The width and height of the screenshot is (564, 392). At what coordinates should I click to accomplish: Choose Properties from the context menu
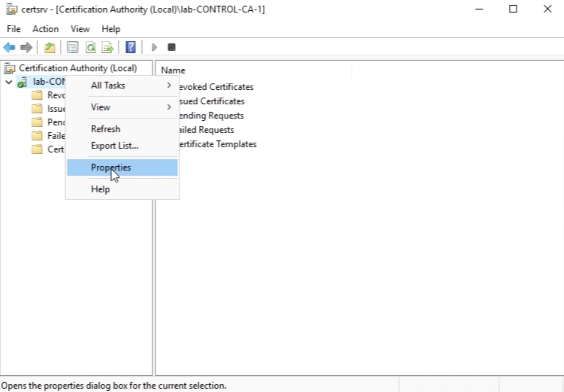111,168
